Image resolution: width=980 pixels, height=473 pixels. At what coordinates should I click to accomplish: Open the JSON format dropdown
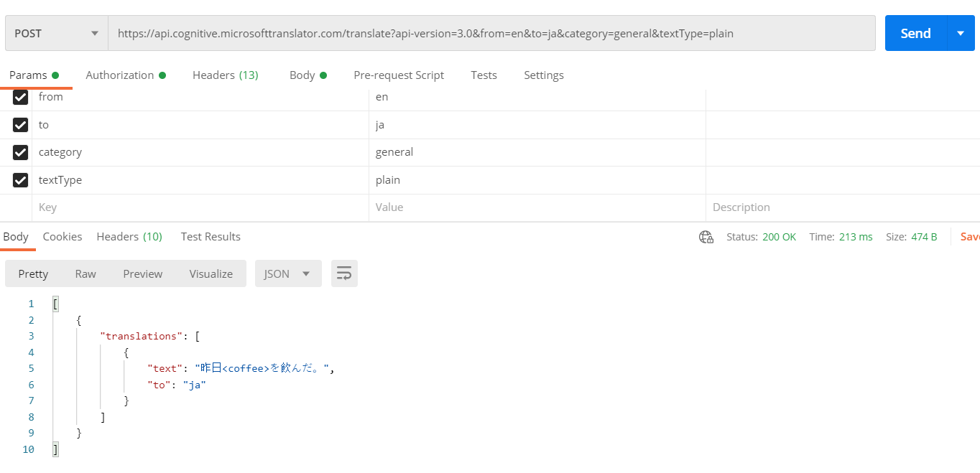point(288,273)
